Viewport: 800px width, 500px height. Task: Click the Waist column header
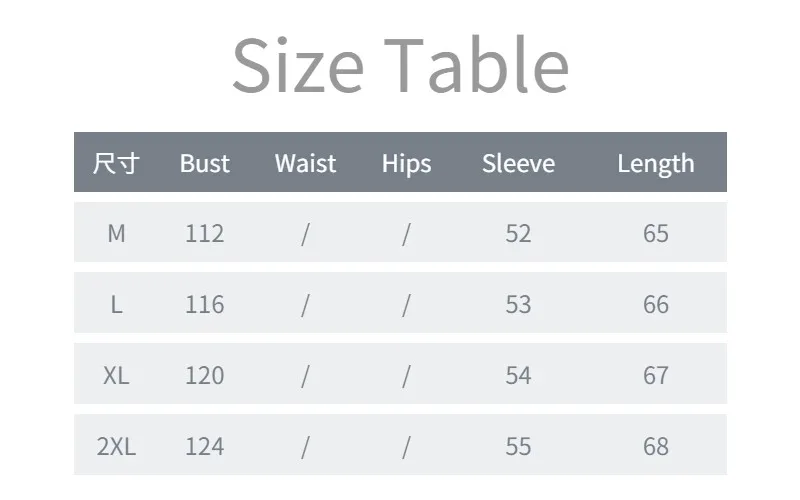tap(305, 163)
